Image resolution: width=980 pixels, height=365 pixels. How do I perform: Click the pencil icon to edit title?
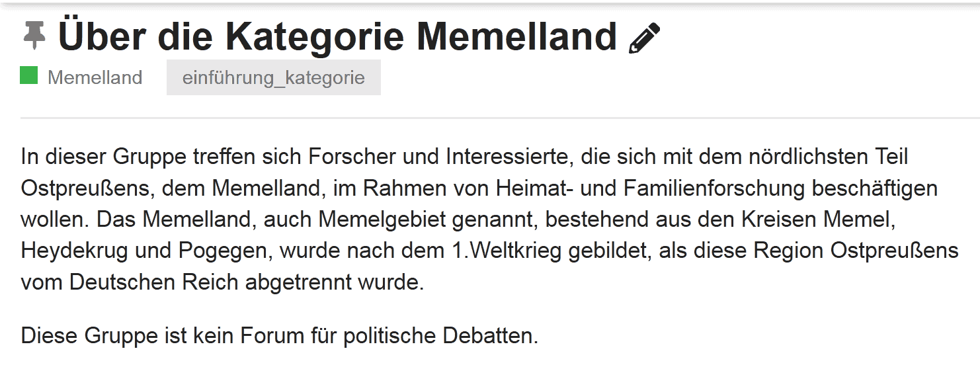point(644,38)
